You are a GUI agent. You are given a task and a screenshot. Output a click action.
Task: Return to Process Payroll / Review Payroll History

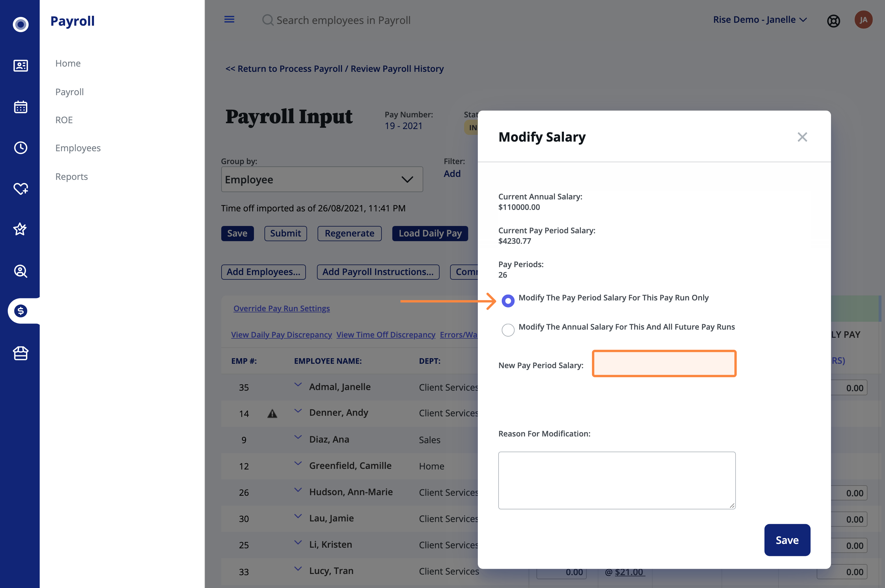(x=335, y=69)
